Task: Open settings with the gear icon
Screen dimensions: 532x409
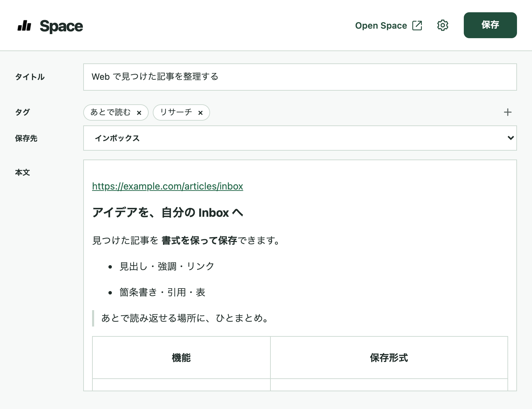Action: tap(443, 25)
